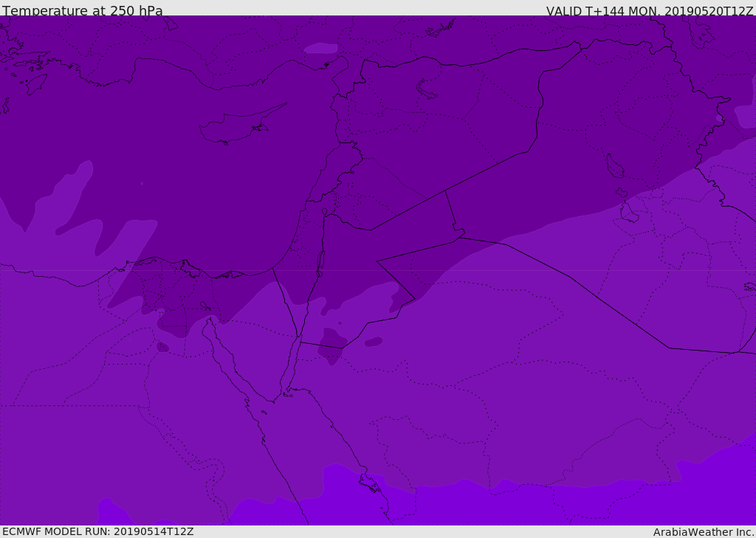Click the island of Cyprus on the map
The width and height of the screenshot is (756, 538).
[236, 126]
